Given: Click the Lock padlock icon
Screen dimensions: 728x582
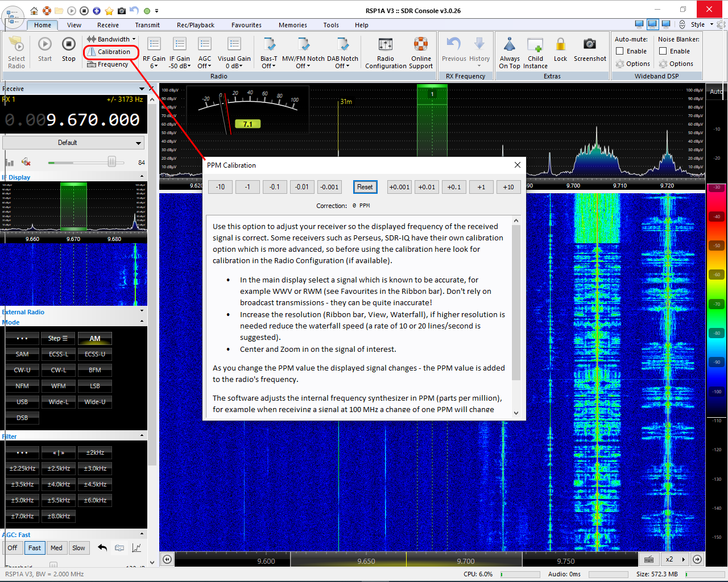Looking at the screenshot, I should tap(560, 44).
